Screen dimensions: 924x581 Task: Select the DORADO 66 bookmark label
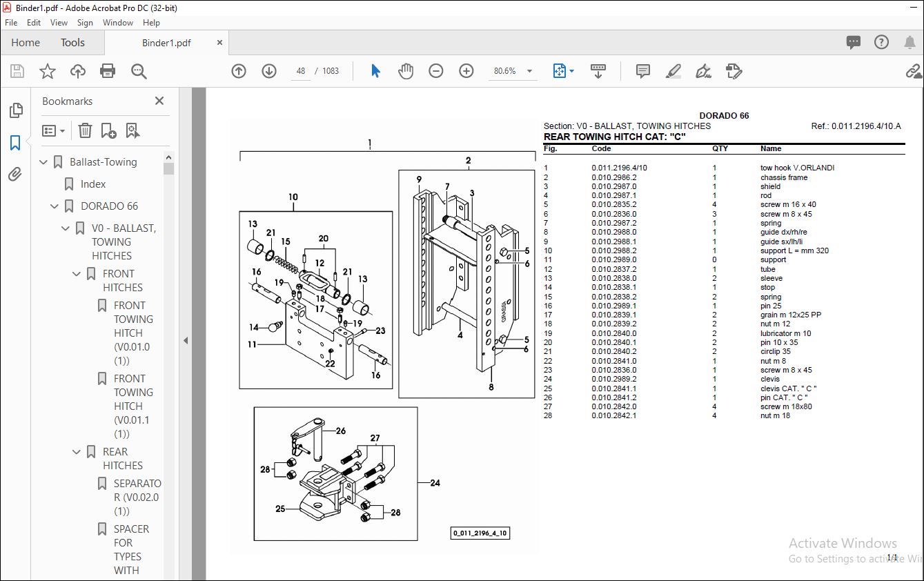[109, 206]
